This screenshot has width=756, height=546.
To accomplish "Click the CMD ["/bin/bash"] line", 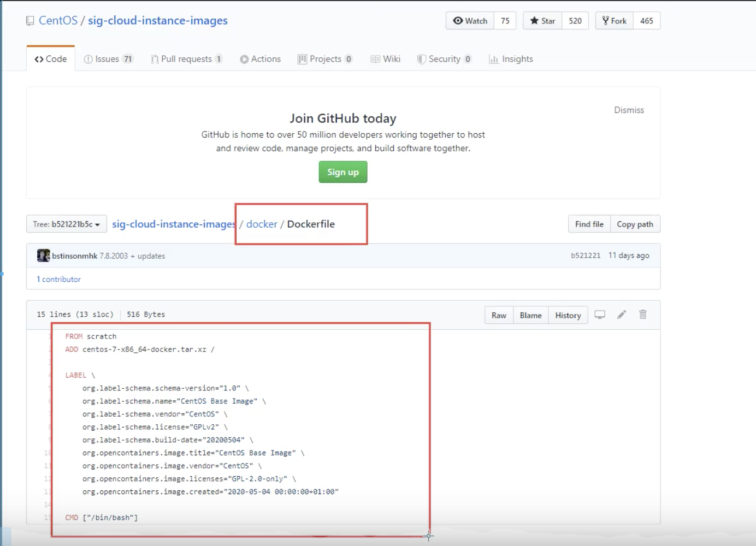I will click(x=102, y=518).
